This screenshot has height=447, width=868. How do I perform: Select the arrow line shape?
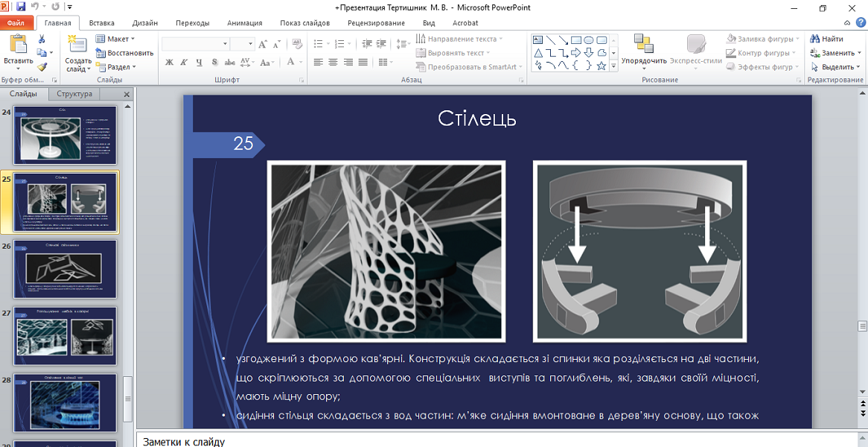(564, 40)
